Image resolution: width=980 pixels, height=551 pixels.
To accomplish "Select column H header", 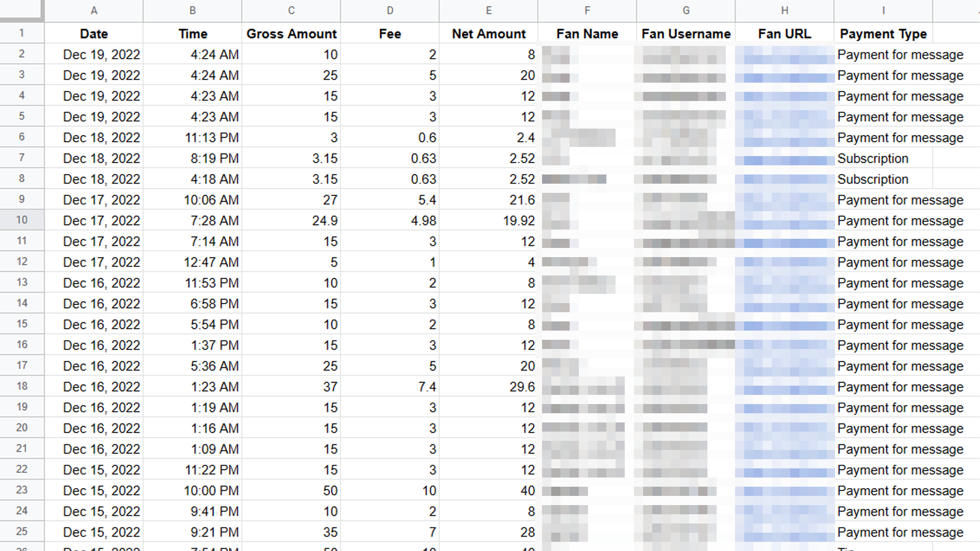I will 785,10.
